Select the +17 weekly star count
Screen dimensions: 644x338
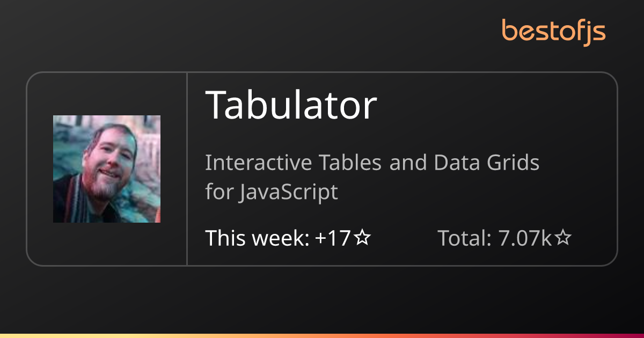[333, 238]
